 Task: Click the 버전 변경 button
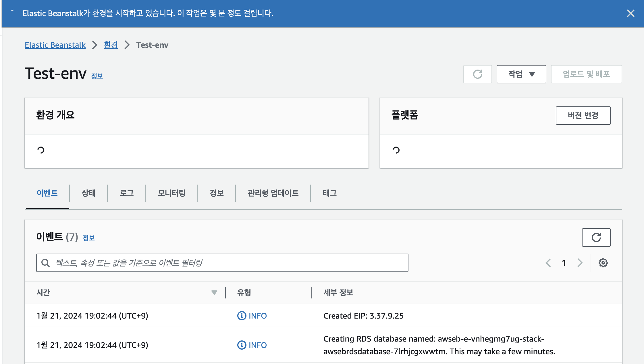click(583, 116)
